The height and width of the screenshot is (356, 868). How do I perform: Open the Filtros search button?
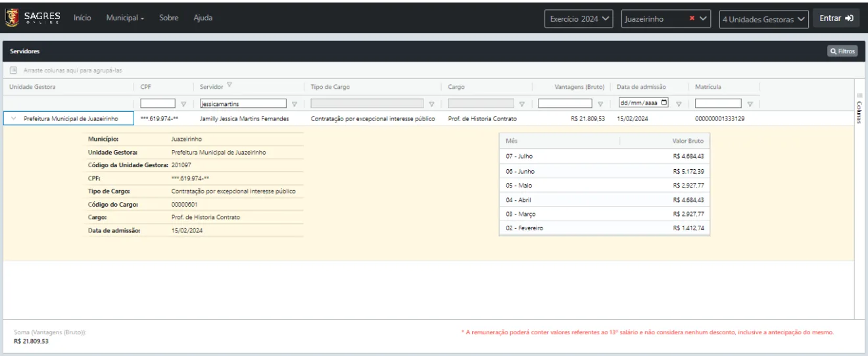click(842, 51)
